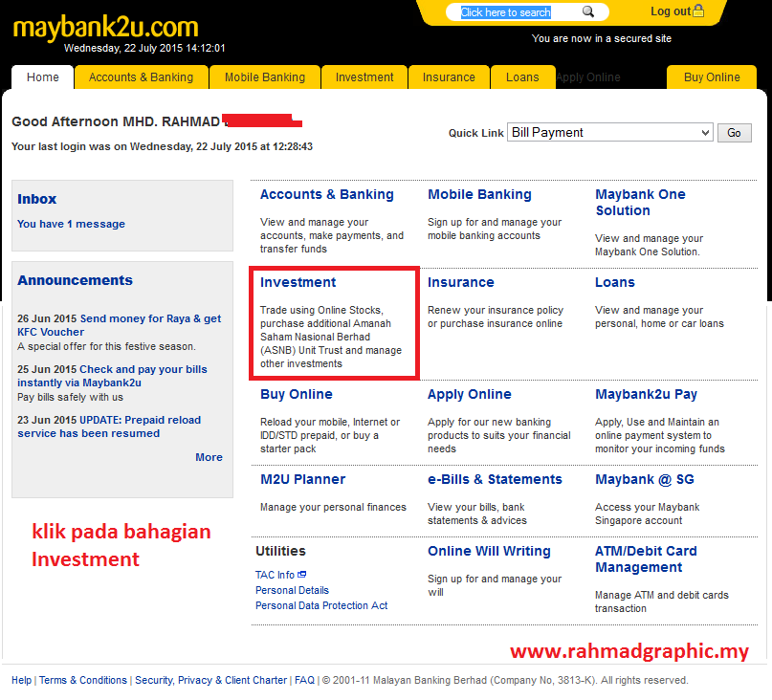Image resolution: width=772 pixels, height=700 pixels.
Task: Open TAC Info external link icon
Action: coord(301,574)
